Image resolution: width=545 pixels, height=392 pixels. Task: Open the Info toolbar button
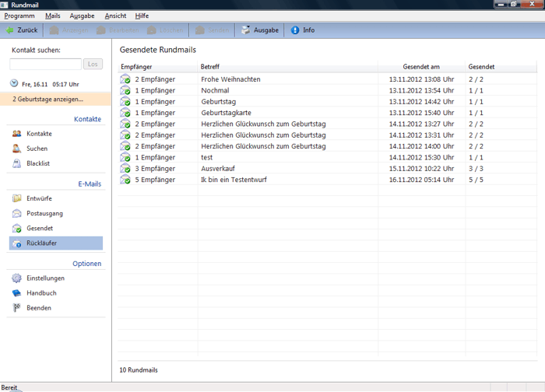303,30
